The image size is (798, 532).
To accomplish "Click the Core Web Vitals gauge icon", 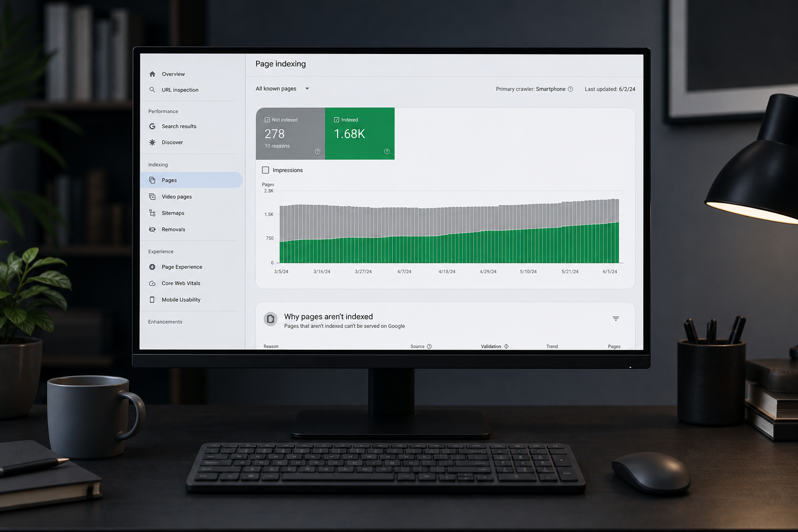I will click(x=152, y=283).
